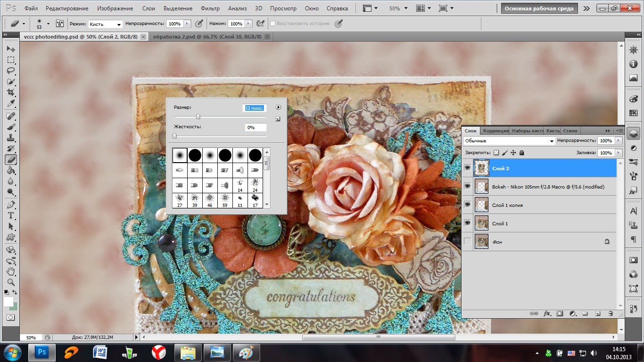Switch to the Коррекция tab
The image size is (644, 362).
click(x=495, y=131)
